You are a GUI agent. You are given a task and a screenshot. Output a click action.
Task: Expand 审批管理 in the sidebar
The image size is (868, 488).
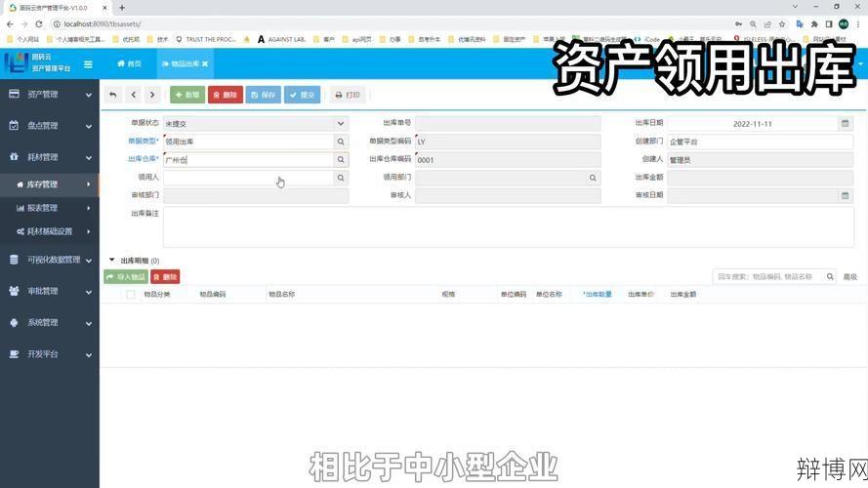50,291
